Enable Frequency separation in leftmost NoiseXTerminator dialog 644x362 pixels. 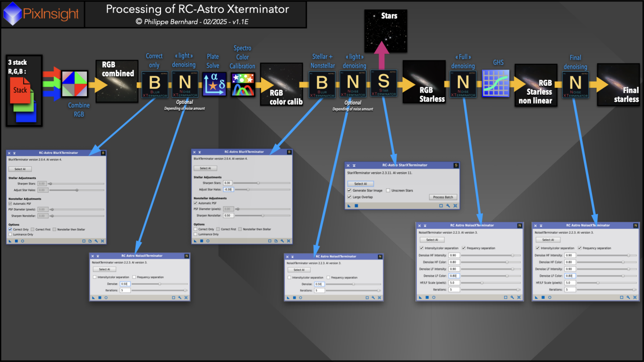[135, 277]
